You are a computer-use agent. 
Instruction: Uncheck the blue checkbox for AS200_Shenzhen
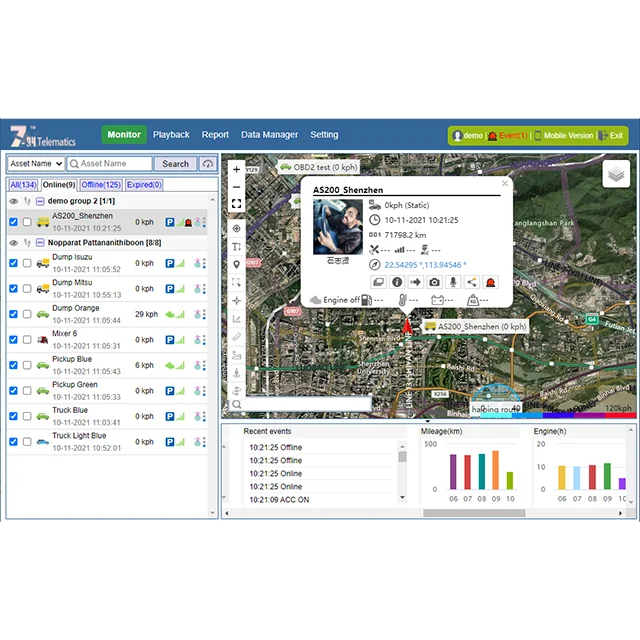click(x=13, y=222)
